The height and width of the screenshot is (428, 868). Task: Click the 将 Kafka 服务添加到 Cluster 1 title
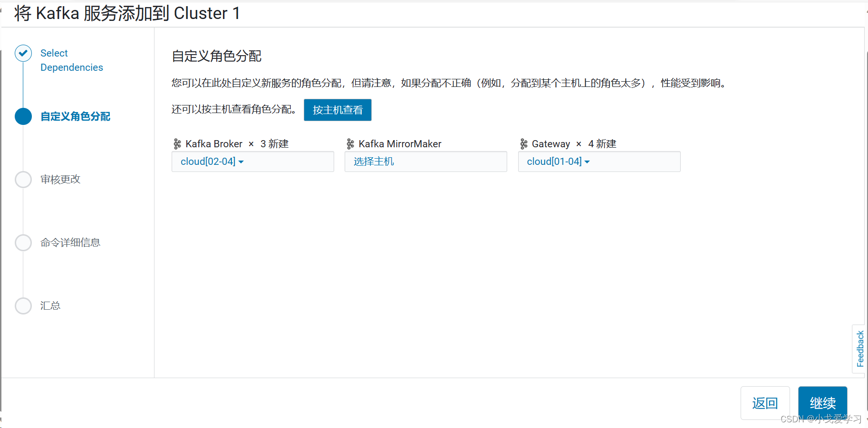pos(127,13)
